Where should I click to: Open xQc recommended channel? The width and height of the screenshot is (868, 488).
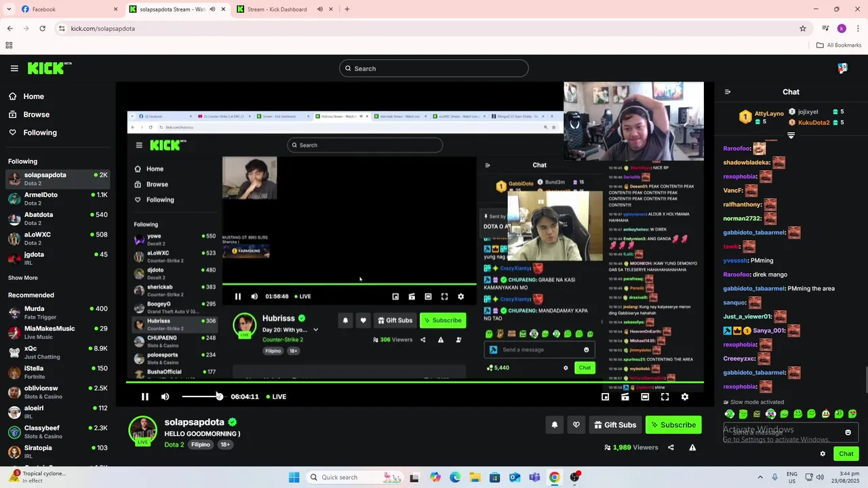tap(58, 352)
